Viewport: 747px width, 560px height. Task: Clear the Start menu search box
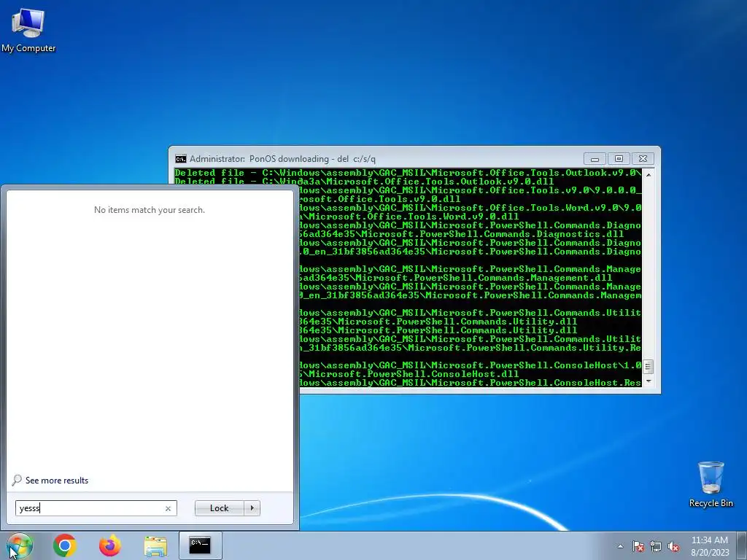click(168, 508)
